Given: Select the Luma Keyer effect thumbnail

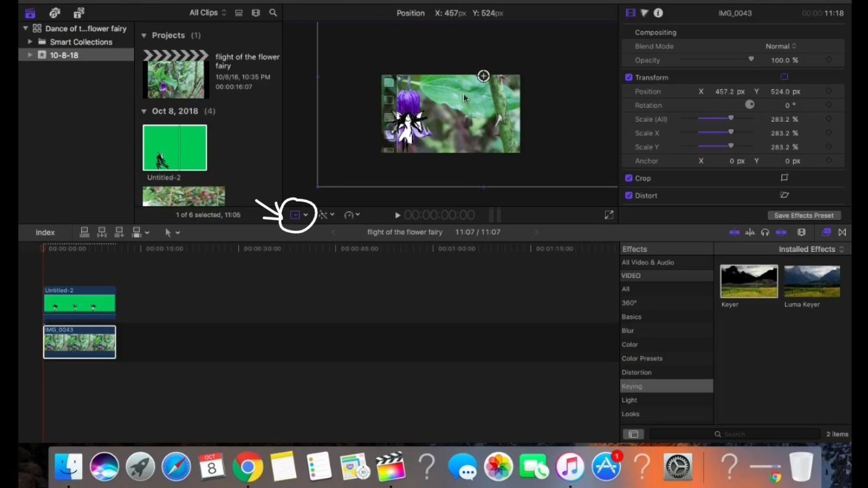Looking at the screenshot, I should pyautogui.click(x=811, y=280).
